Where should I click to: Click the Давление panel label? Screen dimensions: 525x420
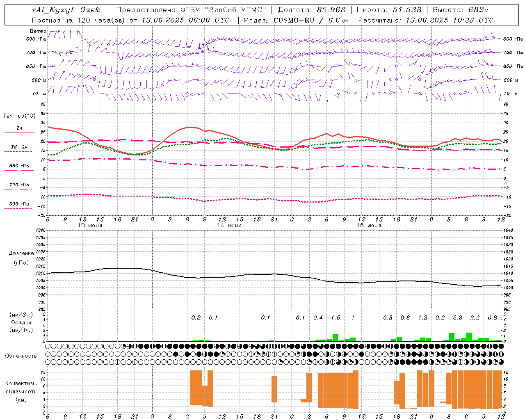(21, 253)
